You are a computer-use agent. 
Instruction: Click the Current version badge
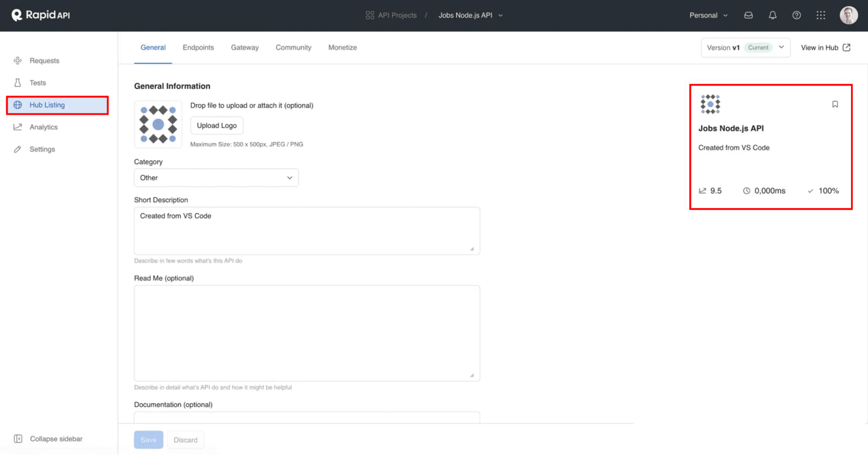[x=758, y=48]
